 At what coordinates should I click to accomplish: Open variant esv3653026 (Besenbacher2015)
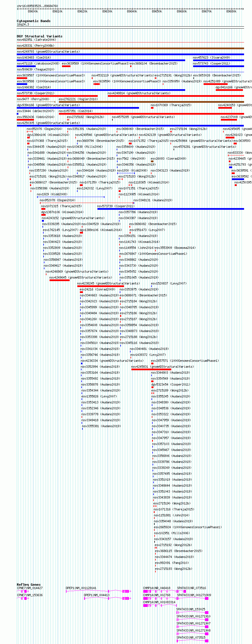217,75
